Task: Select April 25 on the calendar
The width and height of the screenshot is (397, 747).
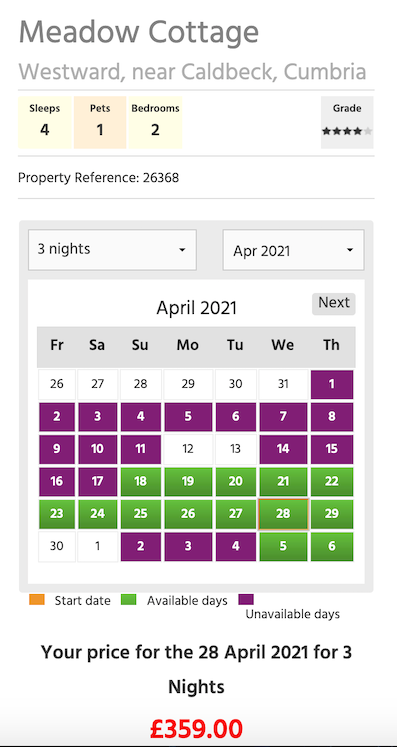Action: coord(141,514)
